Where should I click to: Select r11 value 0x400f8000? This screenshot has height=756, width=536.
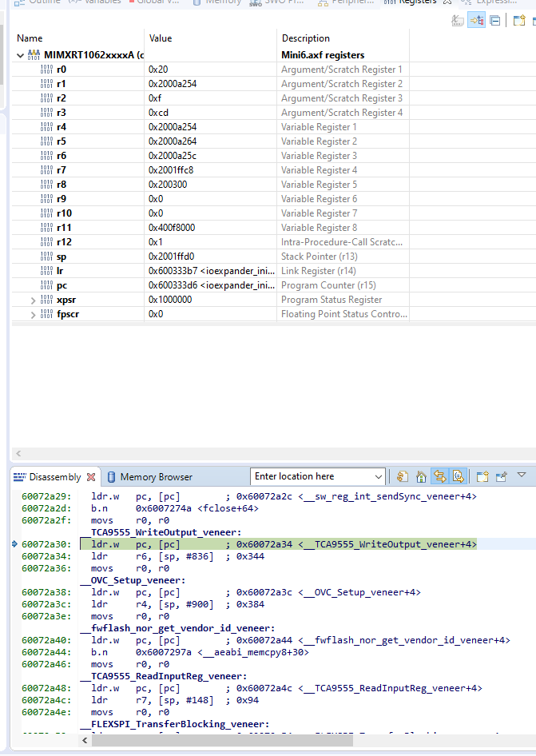(172, 228)
